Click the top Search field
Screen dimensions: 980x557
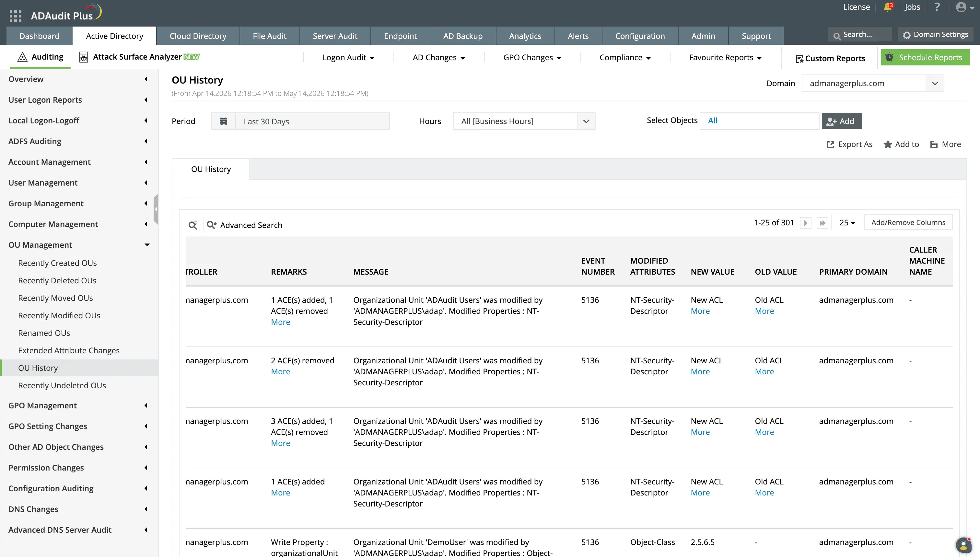pyautogui.click(x=860, y=35)
